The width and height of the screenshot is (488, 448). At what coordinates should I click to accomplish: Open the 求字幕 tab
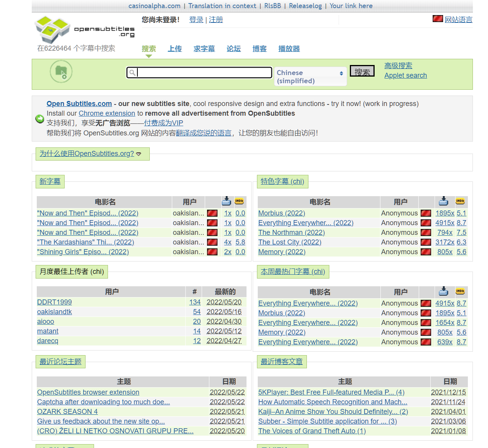[204, 49]
